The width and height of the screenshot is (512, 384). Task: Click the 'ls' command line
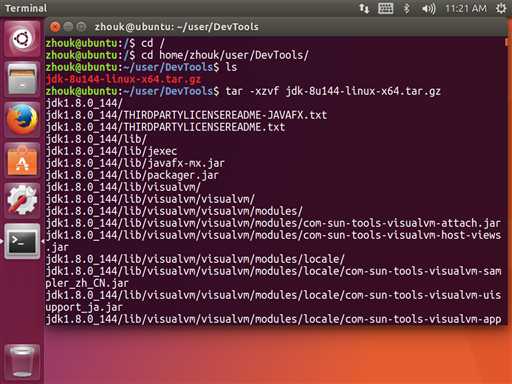pos(142,67)
